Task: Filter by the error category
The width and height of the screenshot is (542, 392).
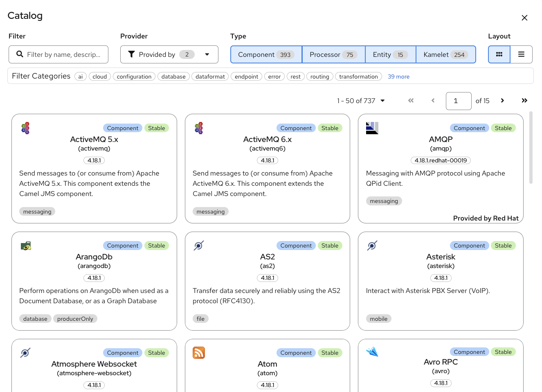Action: click(274, 77)
